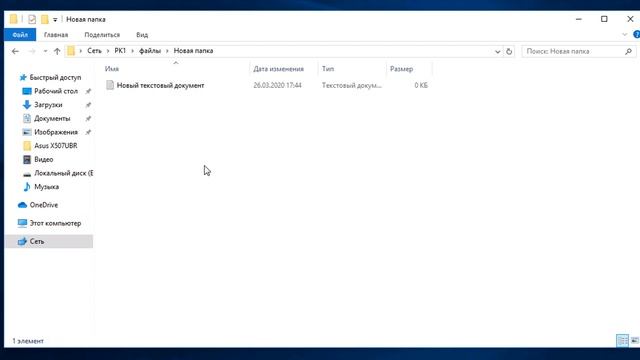Open Музыка in the sidebar
The image size is (640, 360).
tap(46, 187)
